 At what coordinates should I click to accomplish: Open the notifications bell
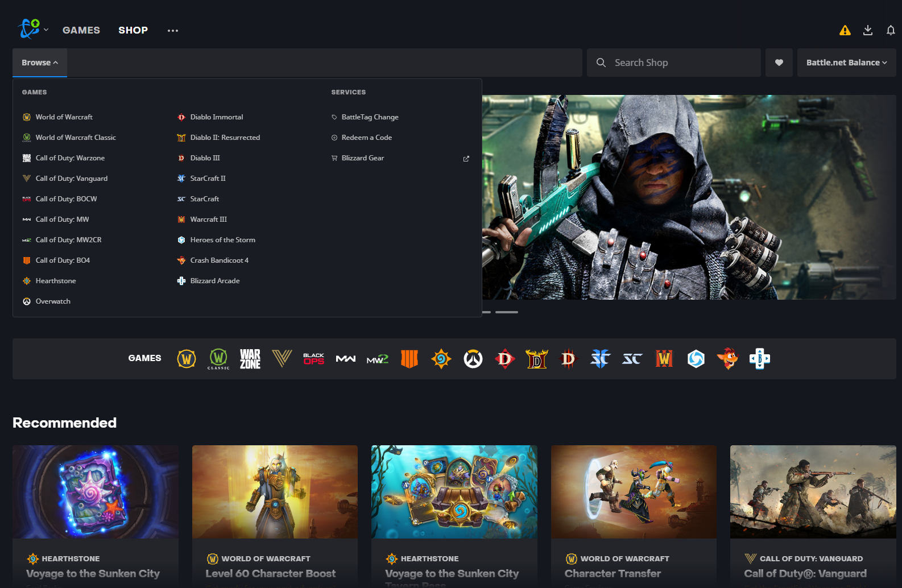pyautogui.click(x=891, y=30)
